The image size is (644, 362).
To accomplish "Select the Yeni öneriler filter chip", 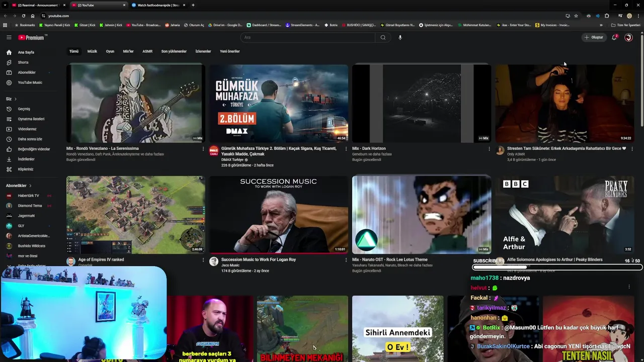I will pyautogui.click(x=229, y=51).
